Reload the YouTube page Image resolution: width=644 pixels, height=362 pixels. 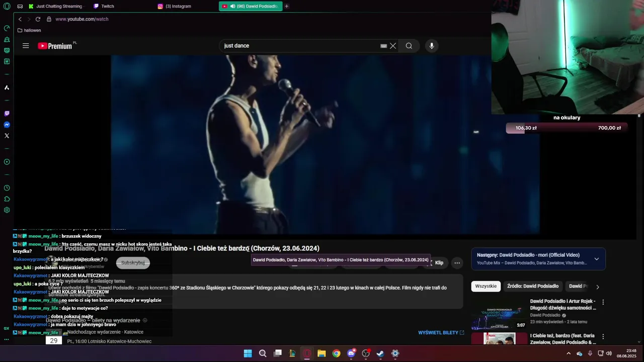pyautogui.click(x=38, y=19)
